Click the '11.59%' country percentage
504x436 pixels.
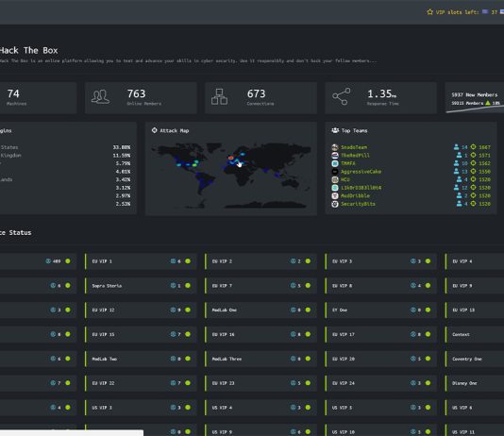pos(122,155)
